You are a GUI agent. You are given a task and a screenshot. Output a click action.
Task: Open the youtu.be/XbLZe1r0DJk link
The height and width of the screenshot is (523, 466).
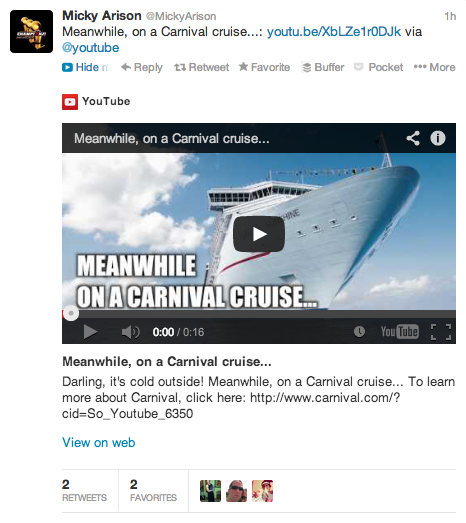click(x=334, y=32)
